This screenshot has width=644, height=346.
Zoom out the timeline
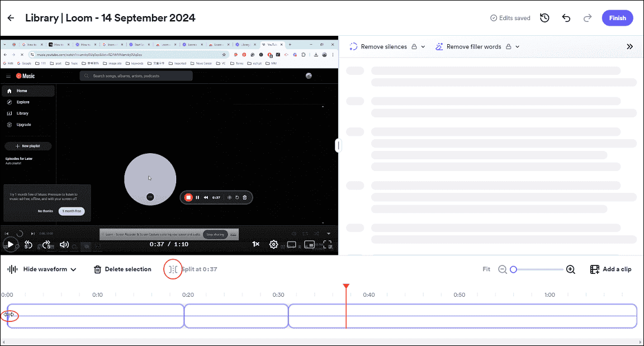click(502, 269)
